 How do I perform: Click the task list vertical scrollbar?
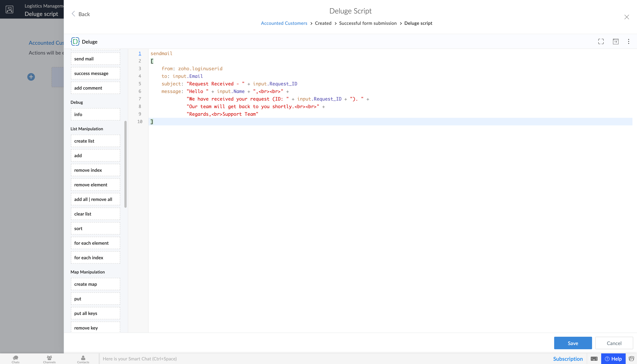pos(125,164)
